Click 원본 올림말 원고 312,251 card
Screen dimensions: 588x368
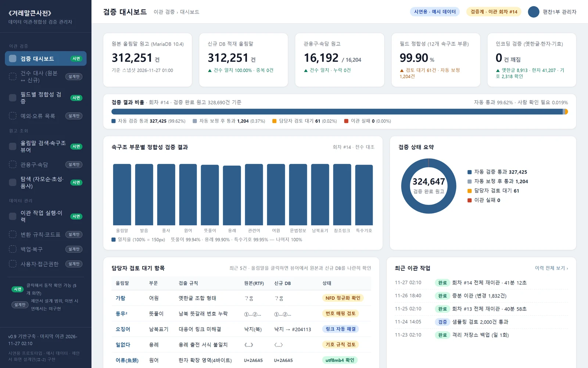tap(148, 60)
